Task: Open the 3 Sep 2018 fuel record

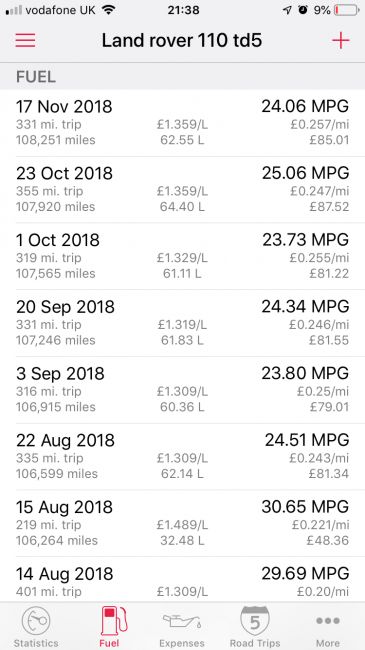Action: [x=182, y=390]
